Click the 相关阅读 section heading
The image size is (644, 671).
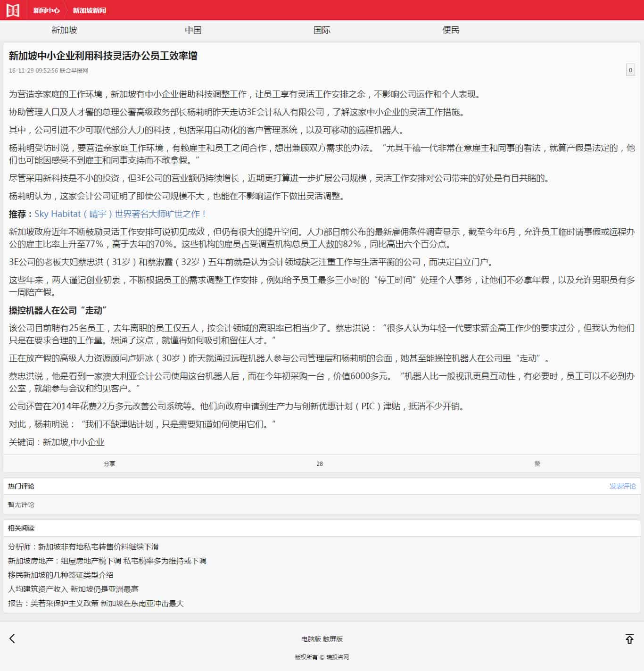21,528
